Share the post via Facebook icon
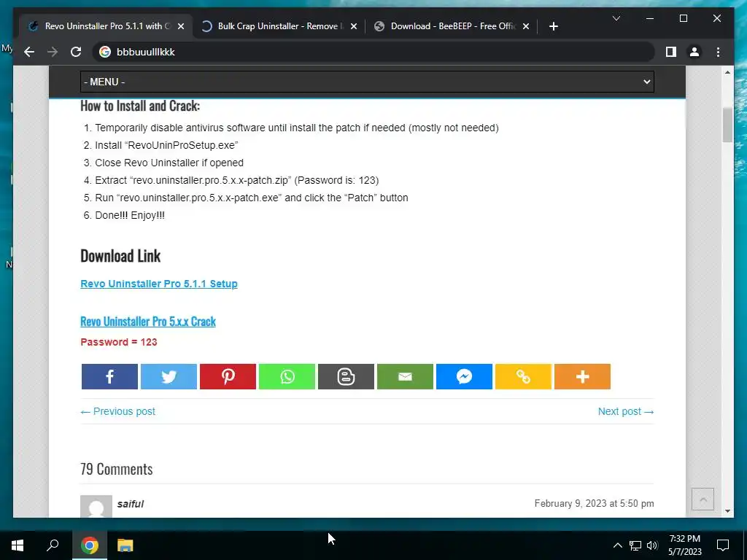This screenshot has width=747, height=560. click(x=109, y=377)
